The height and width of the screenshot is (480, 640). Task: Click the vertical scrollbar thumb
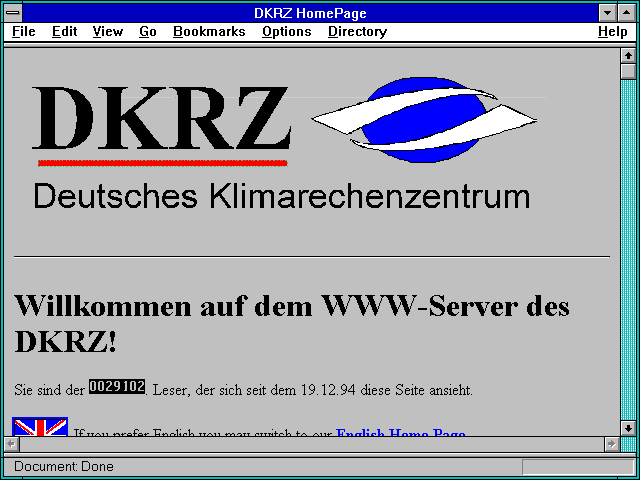click(628, 71)
